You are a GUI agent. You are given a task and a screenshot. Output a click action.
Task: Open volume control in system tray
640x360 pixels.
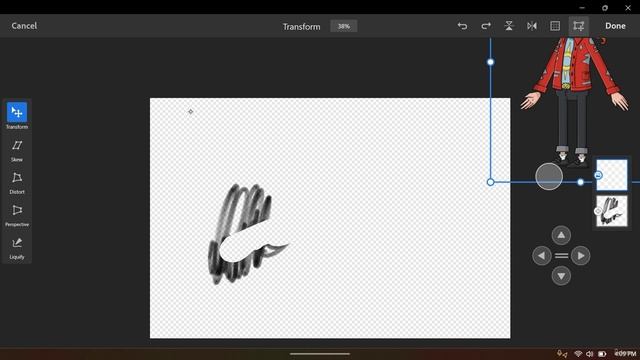(589, 353)
